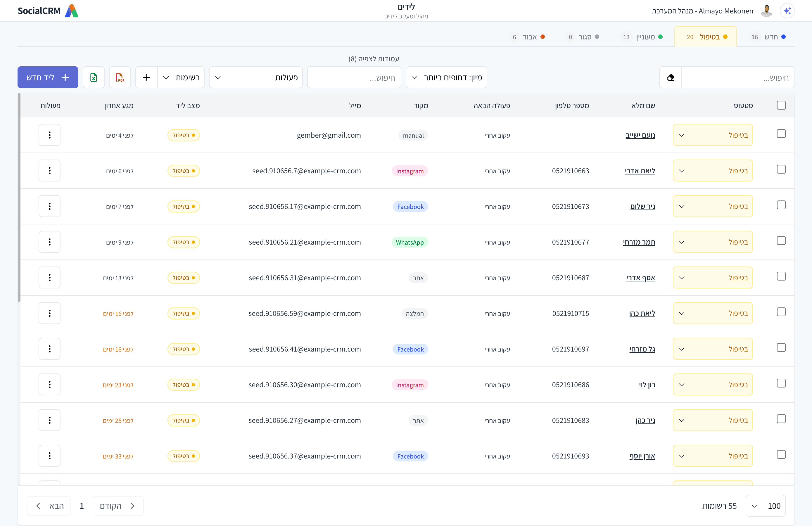Viewport: 812px width, 526px height.
Task: Click בטיפול lead state badge for ליאת כהן
Action: tap(184, 313)
